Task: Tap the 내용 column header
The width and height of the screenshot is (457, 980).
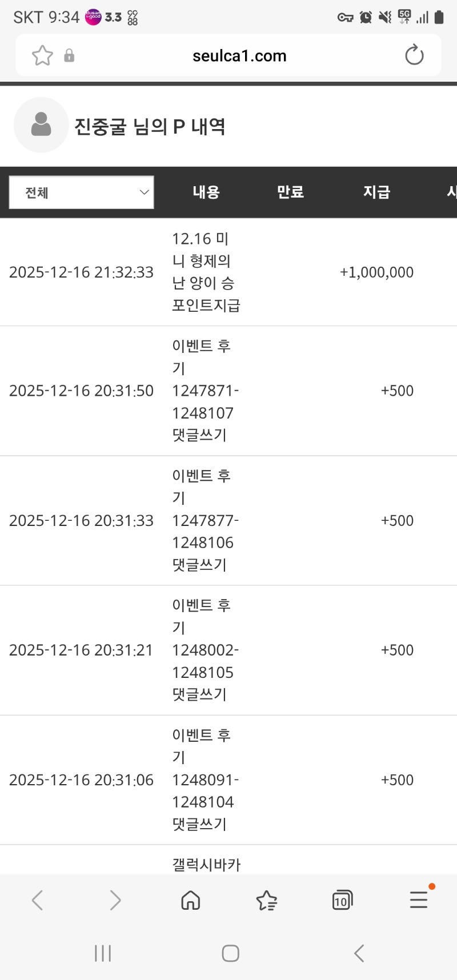Action: pyautogui.click(x=206, y=192)
